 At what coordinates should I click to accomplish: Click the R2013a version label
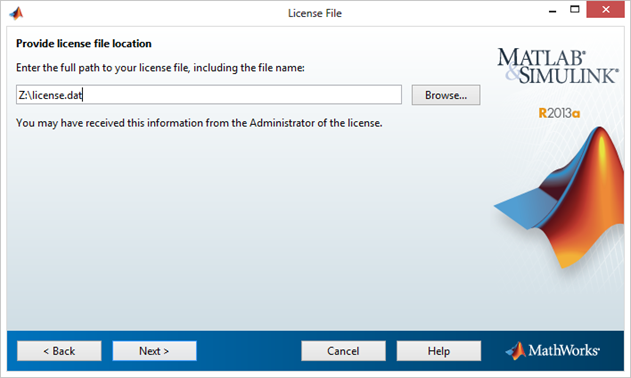pos(559,113)
